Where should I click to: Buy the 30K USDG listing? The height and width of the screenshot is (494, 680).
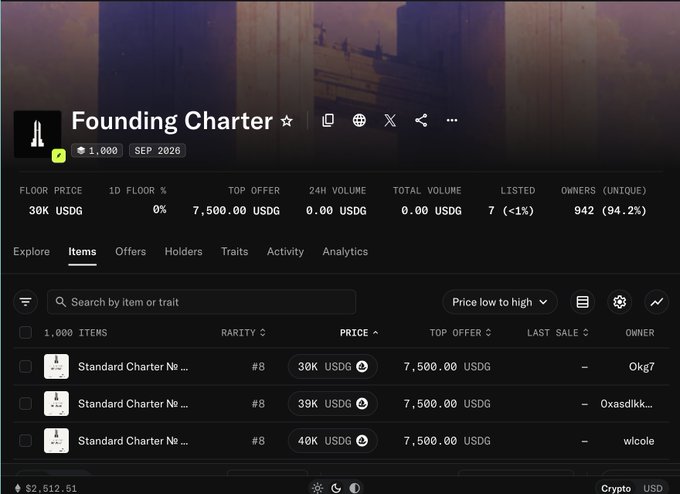tap(333, 366)
